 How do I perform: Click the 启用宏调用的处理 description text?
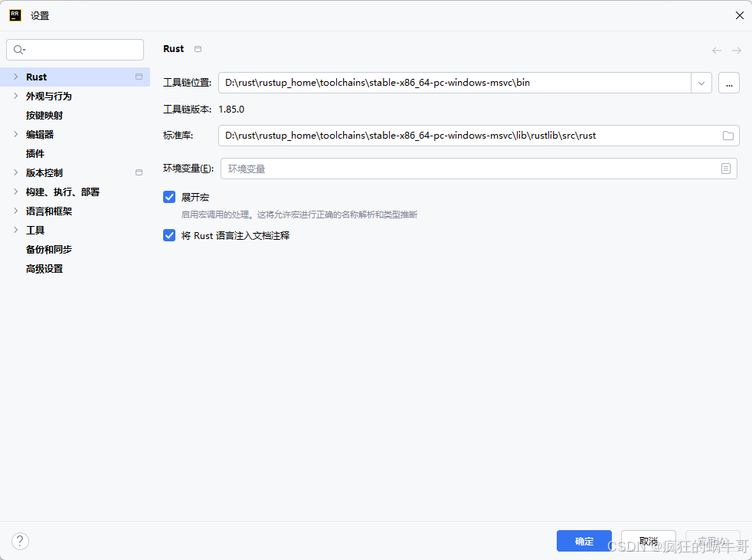[299, 215]
